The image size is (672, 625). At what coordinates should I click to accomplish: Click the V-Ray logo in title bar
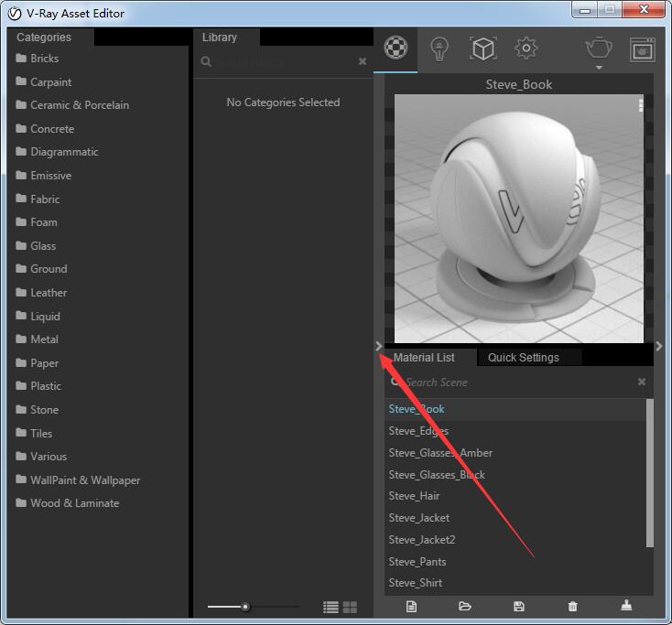(15, 14)
